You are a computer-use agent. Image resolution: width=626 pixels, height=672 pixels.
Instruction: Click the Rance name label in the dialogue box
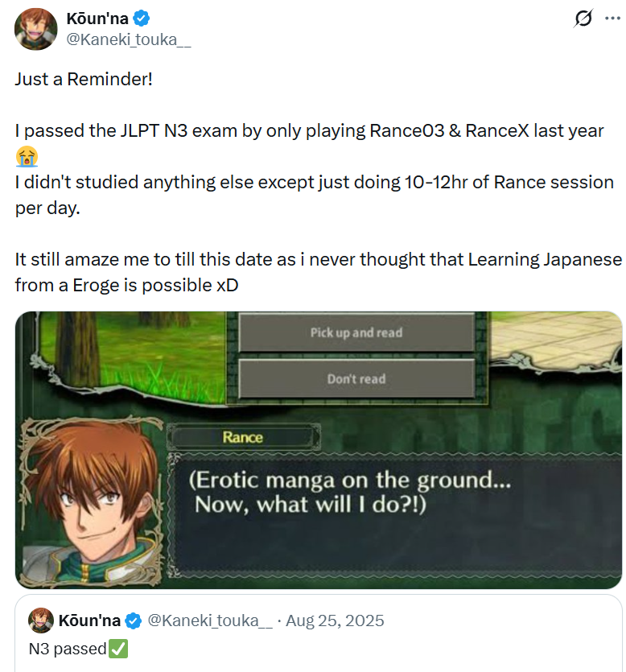(x=243, y=437)
